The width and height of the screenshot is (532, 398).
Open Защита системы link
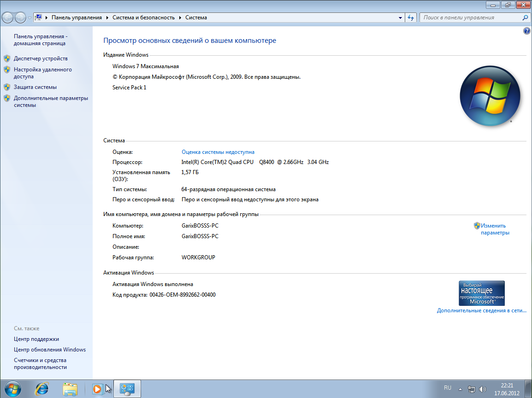click(x=35, y=87)
